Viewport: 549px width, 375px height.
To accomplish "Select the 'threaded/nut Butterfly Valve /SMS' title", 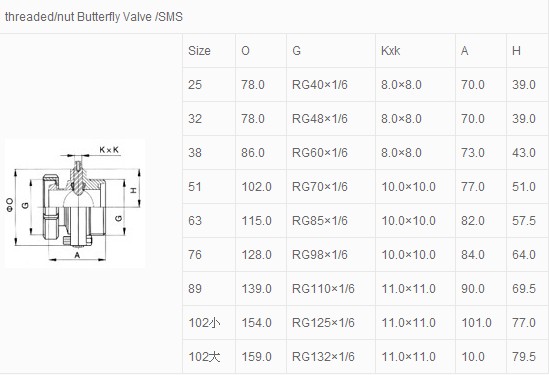I will pyautogui.click(x=94, y=17).
